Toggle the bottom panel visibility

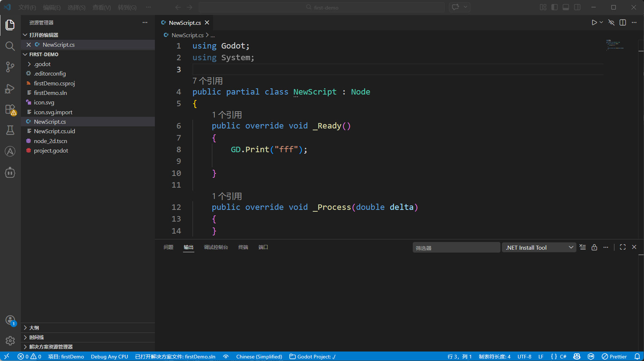click(566, 7)
